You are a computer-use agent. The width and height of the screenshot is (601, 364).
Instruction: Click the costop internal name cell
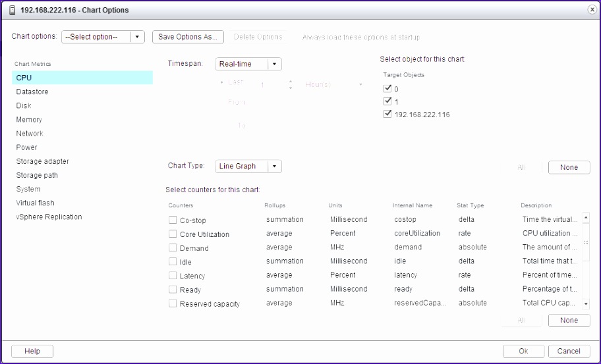[405, 220]
